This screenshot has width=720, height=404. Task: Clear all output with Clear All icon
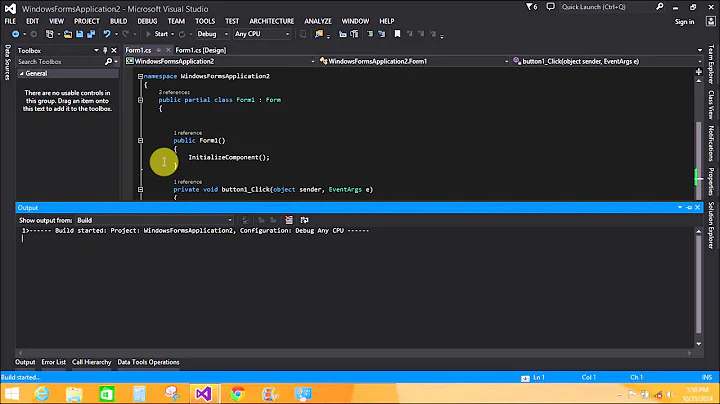pyautogui.click(x=289, y=220)
